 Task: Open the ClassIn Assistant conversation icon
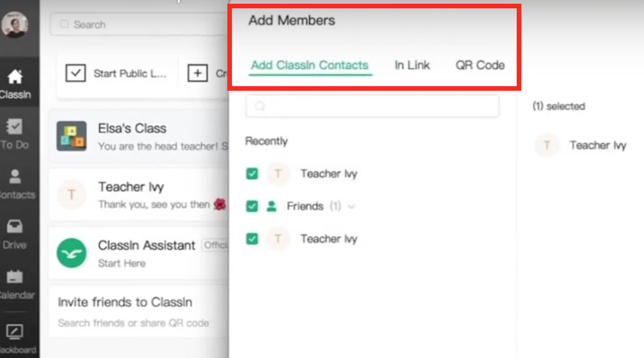71,252
